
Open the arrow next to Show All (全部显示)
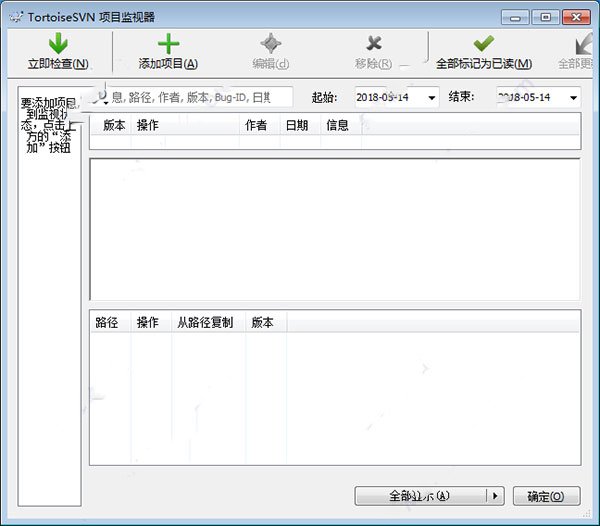pos(496,496)
